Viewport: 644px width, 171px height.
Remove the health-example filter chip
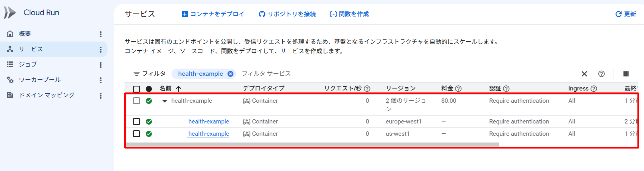point(230,74)
